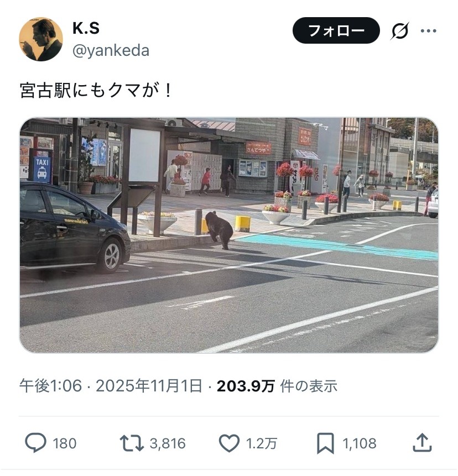Open K.S profile avatar picture

[x=41, y=39]
